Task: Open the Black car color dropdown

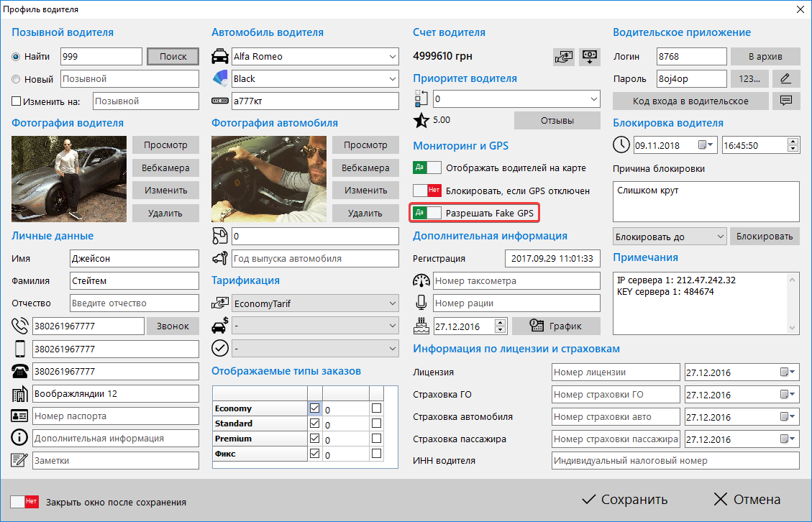Action: coord(393,78)
